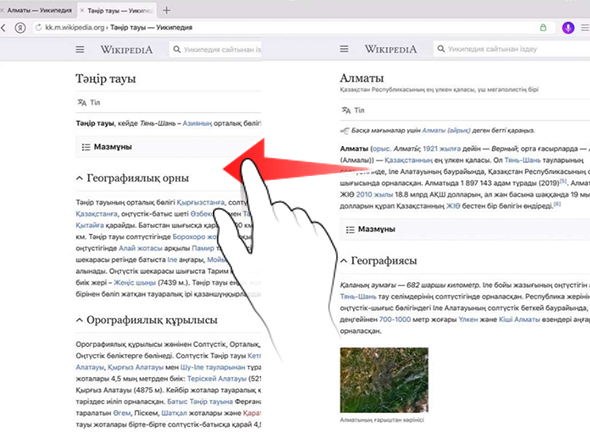Open the Азияның link
Viewport: 590px width, 432px height.
point(197,123)
